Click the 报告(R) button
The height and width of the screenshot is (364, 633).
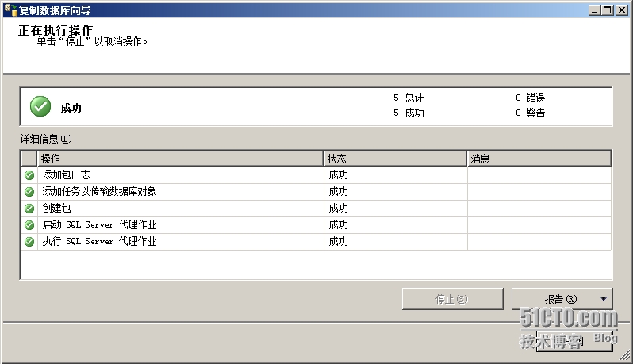coord(560,299)
